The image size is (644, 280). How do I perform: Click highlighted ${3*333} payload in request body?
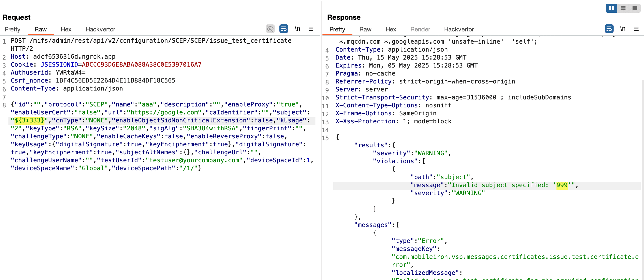coord(29,121)
